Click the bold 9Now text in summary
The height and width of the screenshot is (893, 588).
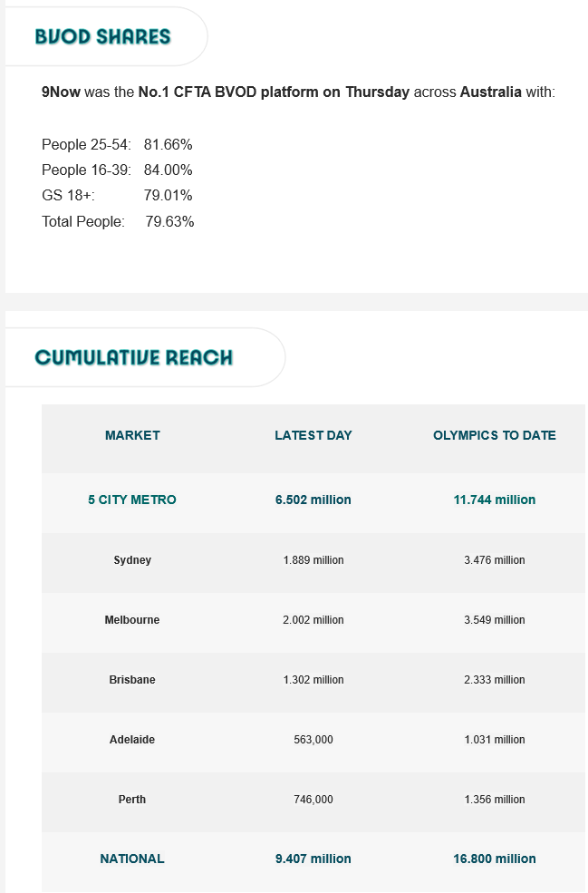61,92
